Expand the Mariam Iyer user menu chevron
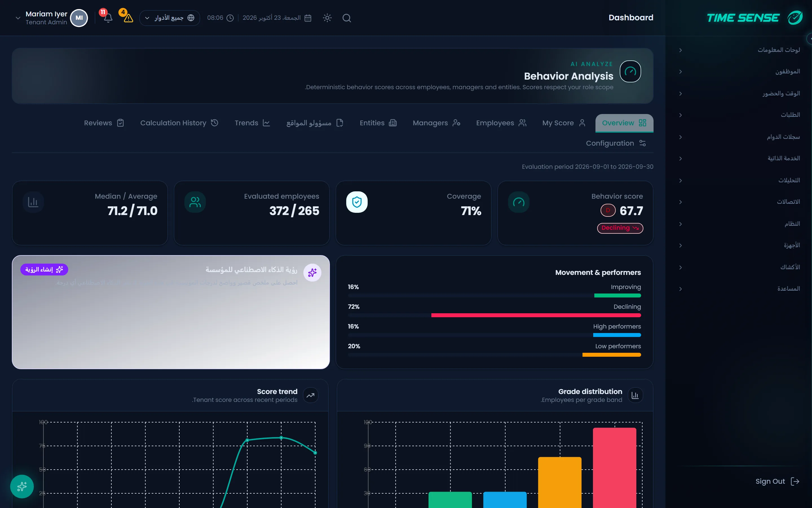The height and width of the screenshot is (508, 812). click(18, 18)
